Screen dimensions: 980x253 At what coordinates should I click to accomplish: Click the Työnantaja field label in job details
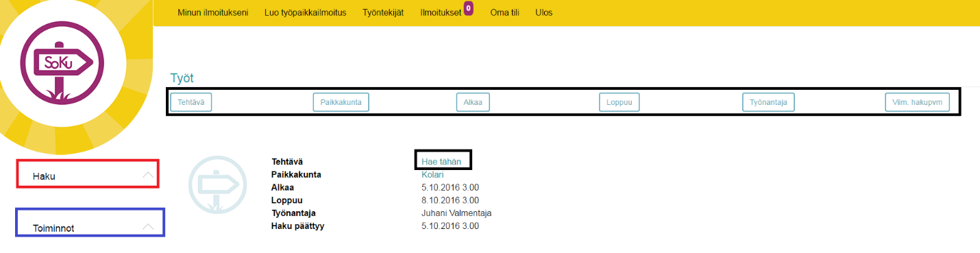coord(294,213)
